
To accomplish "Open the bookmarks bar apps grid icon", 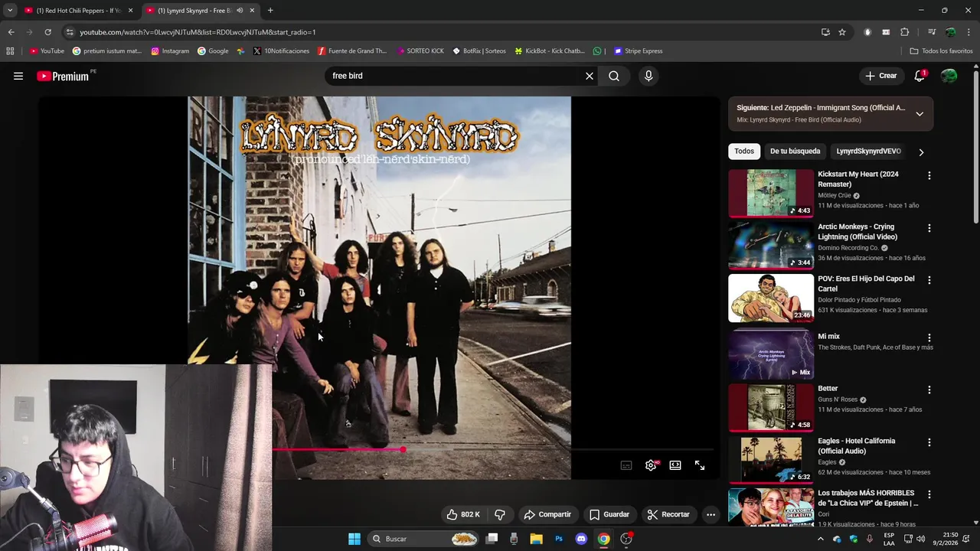I will click(x=10, y=51).
